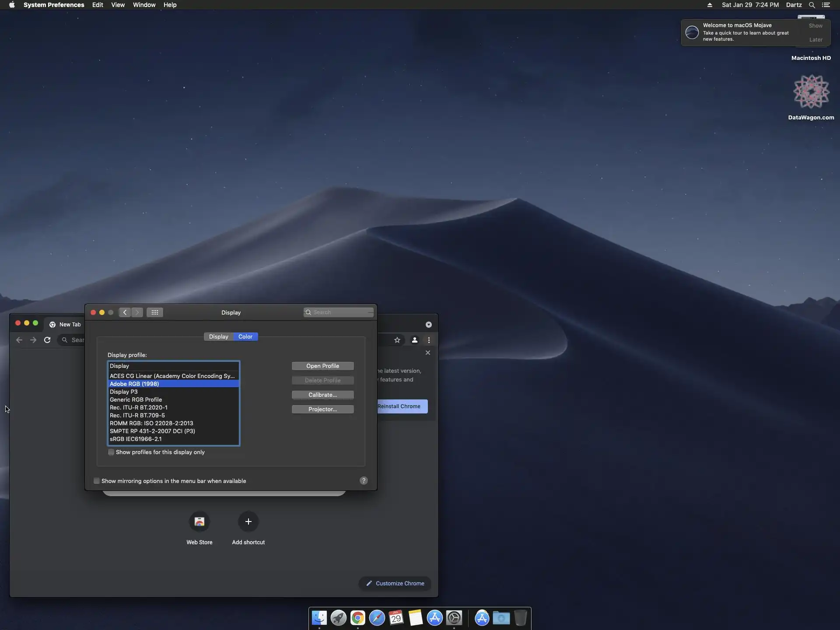Screen dimensions: 840x630
Task: Go back in System Preferences
Action: 125,312
